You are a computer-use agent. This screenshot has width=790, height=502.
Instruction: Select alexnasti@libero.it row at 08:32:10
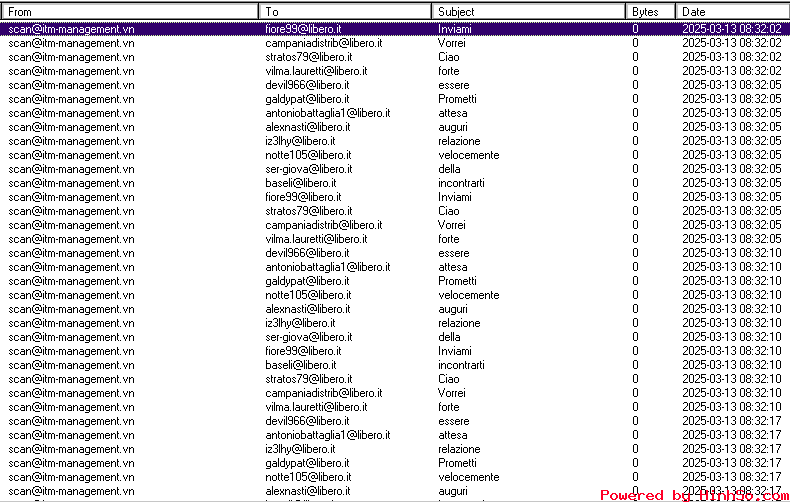click(395, 309)
